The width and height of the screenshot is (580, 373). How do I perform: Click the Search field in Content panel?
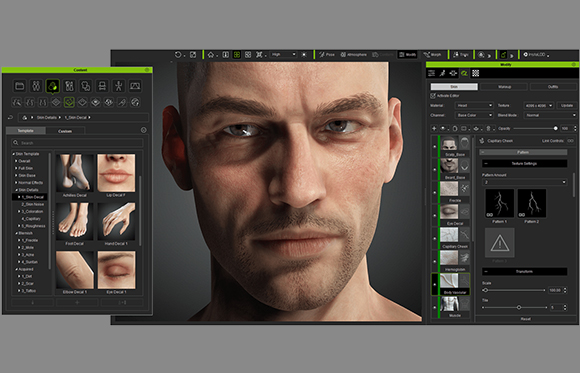click(x=77, y=142)
